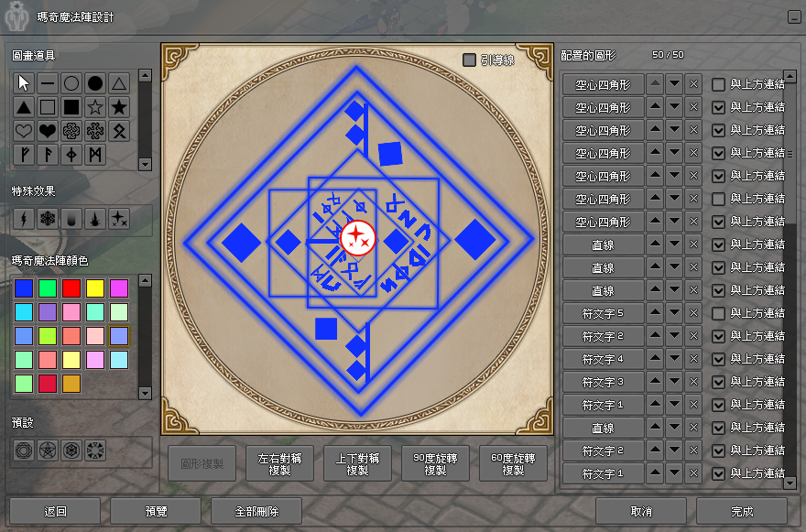Click 全部刪除 to delete all shapes
806x532 pixels.
(x=256, y=511)
